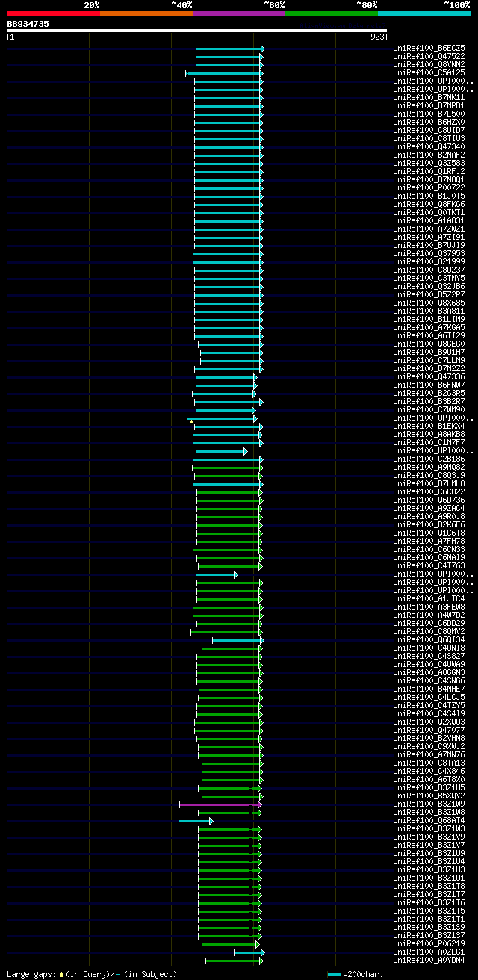The image size is (478, 980).
Task: Select hit label UniRef100_A6TI29
Action: tap(430, 335)
